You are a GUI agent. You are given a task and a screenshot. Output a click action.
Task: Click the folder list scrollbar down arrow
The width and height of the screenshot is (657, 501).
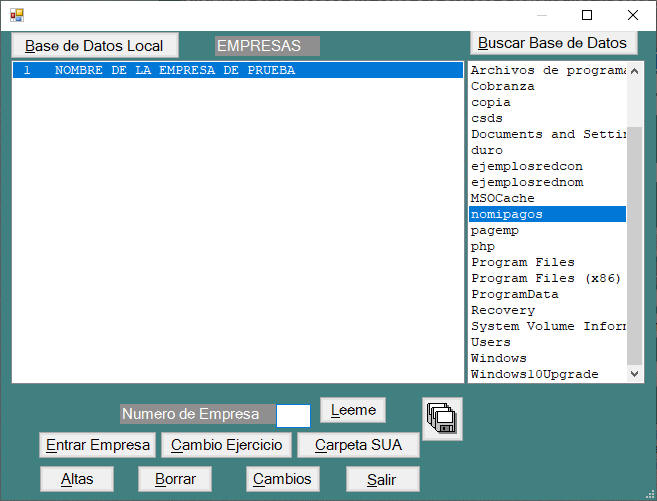click(635, 373)
